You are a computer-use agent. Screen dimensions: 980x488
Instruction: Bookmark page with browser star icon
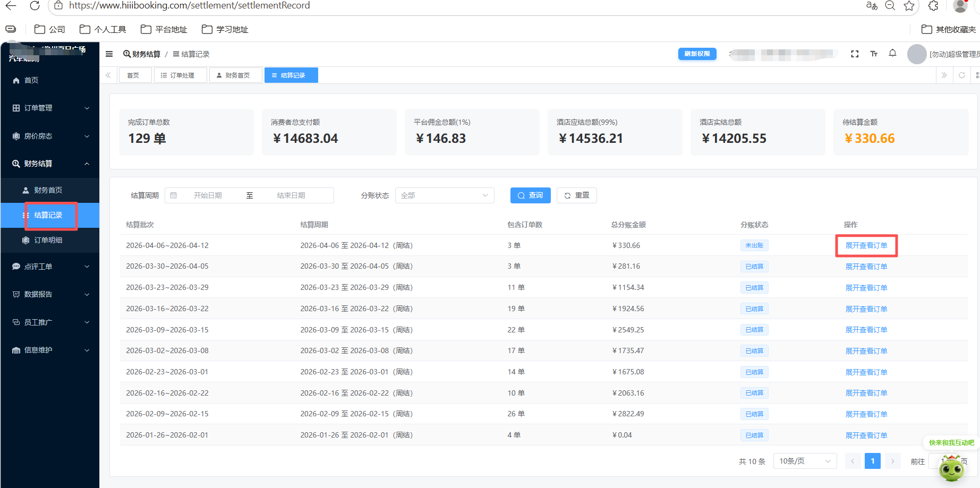point(909,6)
